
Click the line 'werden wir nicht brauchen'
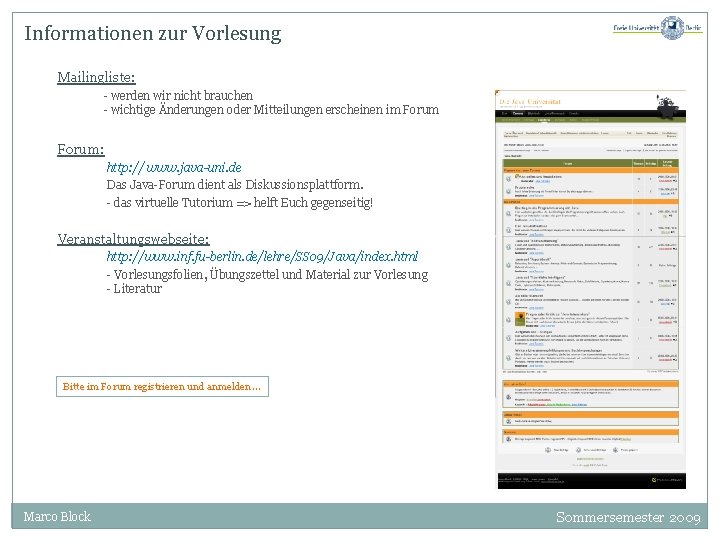(178, 96)
